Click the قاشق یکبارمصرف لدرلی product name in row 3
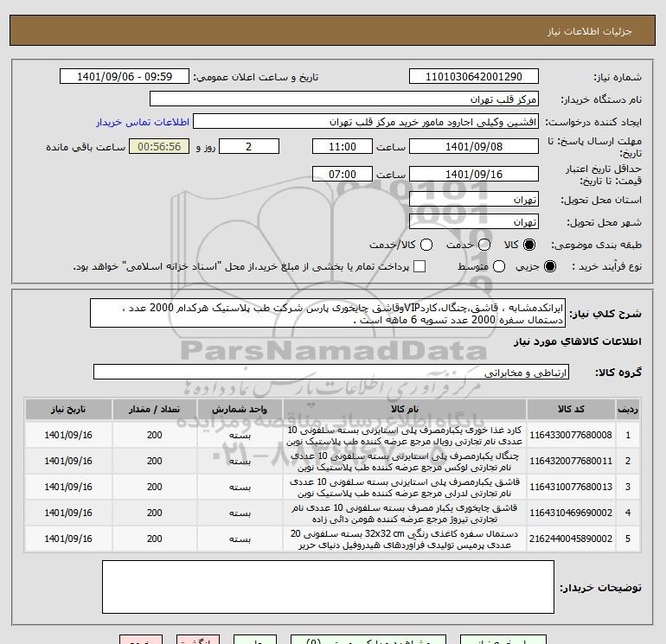 tap(405, 488)
